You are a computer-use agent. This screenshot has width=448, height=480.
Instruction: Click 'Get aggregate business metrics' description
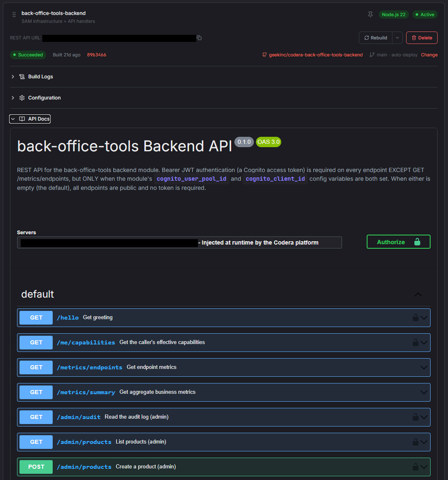click(158, 392)
